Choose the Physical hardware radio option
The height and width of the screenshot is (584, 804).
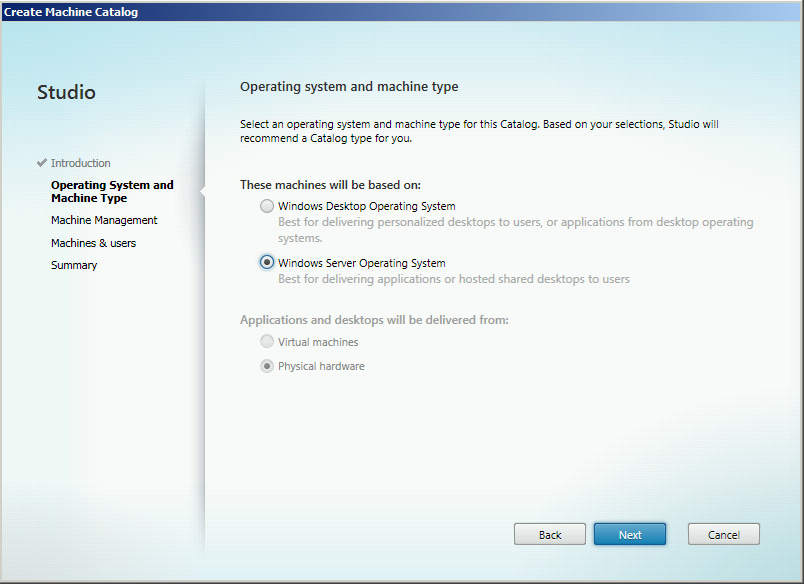point(267,366)
